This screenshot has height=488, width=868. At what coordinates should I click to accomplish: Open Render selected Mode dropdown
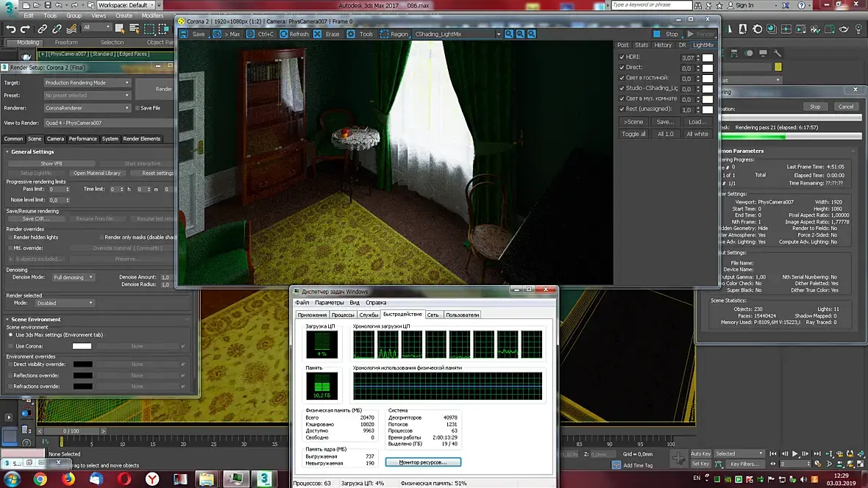tap(65, 304)
